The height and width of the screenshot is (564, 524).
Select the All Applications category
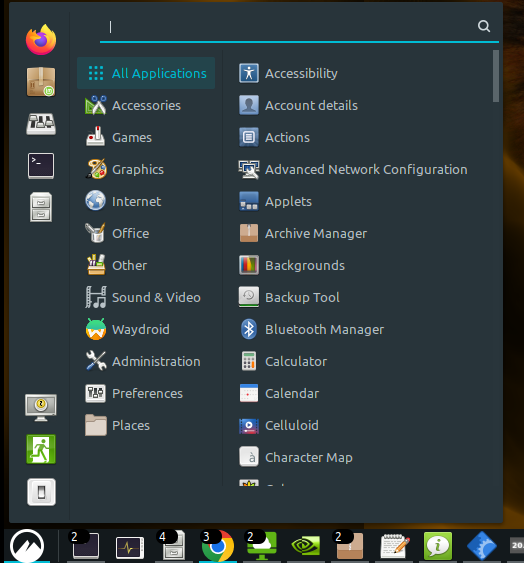(x=146, y=73)
